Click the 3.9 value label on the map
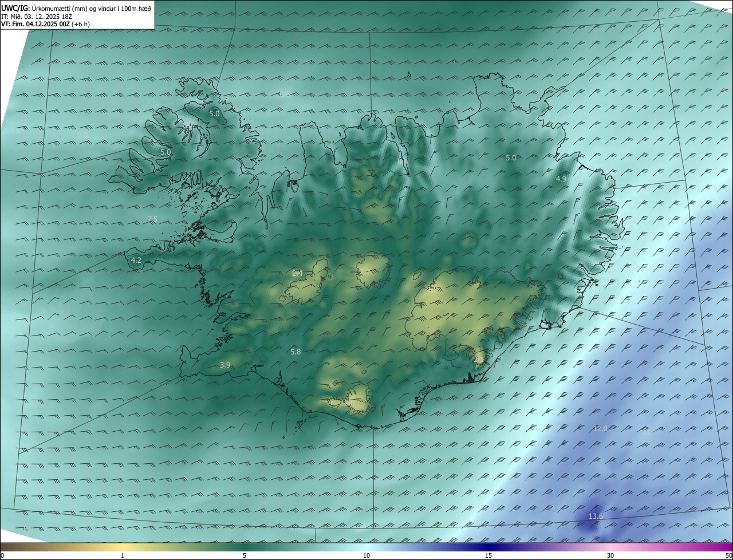The image size is (733, 560). click(225, 365)
